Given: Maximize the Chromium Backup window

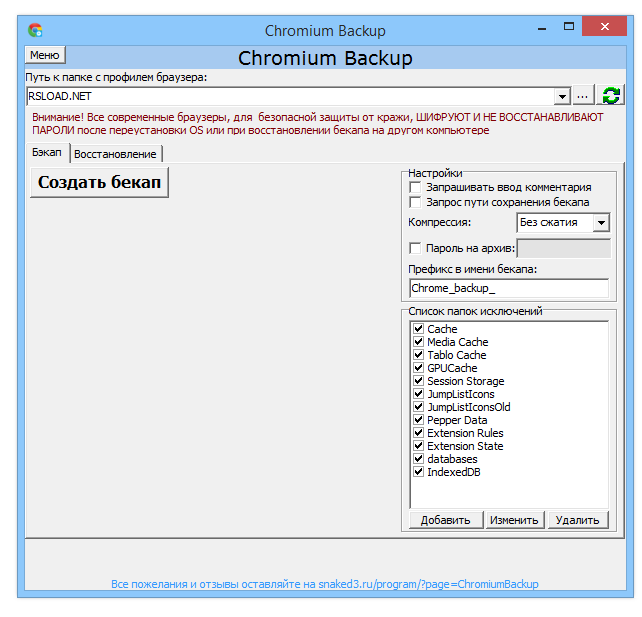Looking at the screenshot, I should click(x=569, y=27).
